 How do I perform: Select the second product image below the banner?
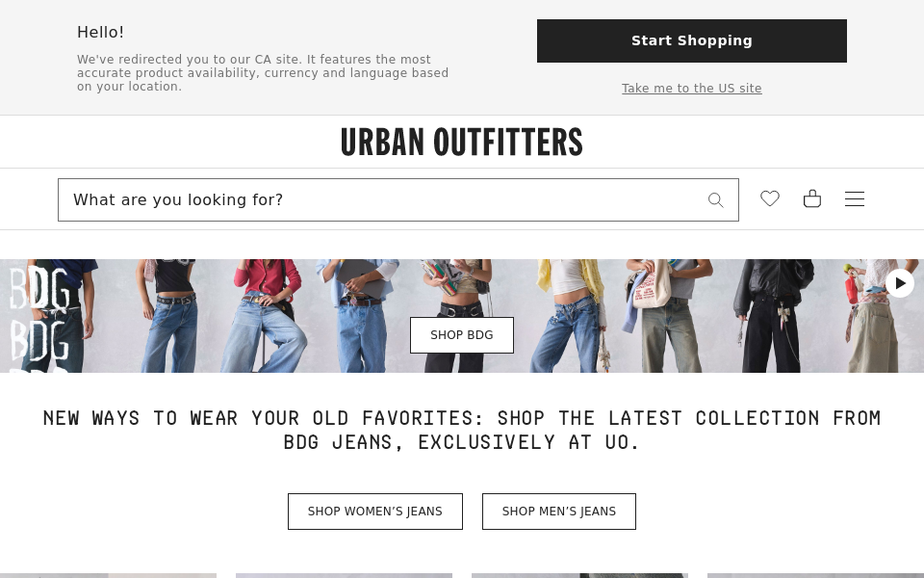[x=344, y=576]
